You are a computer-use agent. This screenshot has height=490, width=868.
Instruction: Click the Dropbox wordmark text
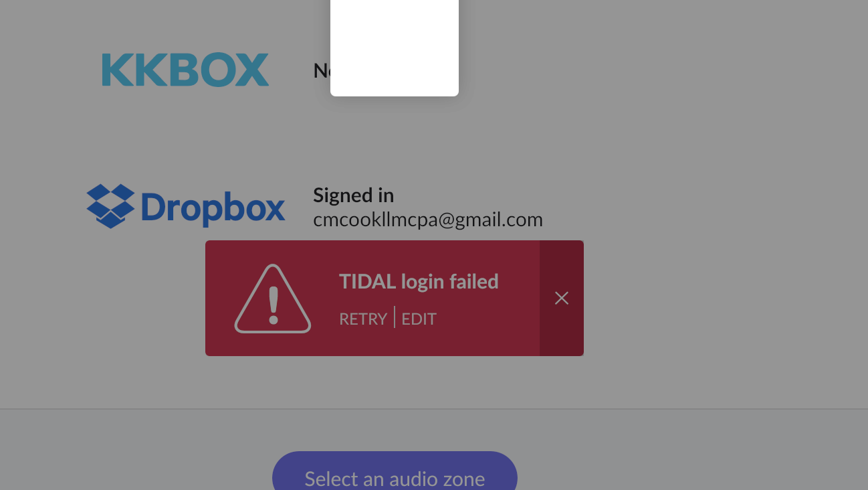pyautogui.click(x=213, y=207)
